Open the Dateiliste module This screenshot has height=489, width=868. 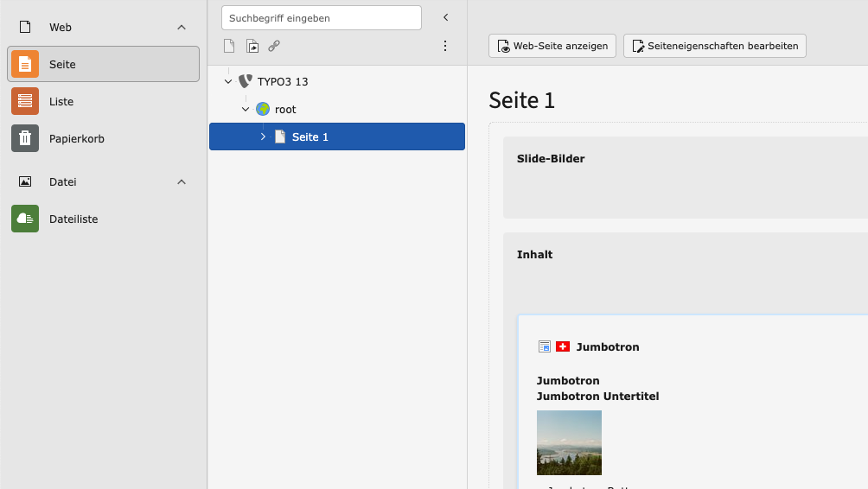coord(103,219)
